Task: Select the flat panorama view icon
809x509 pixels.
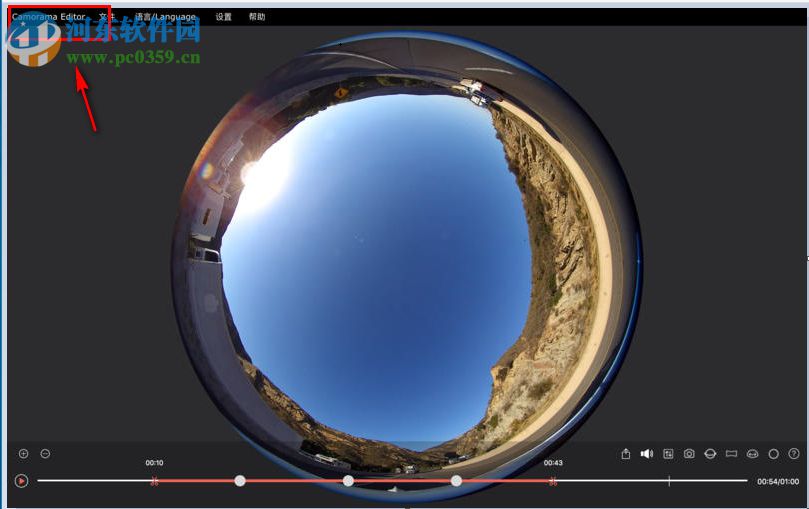Action: [x=731, y=454]
